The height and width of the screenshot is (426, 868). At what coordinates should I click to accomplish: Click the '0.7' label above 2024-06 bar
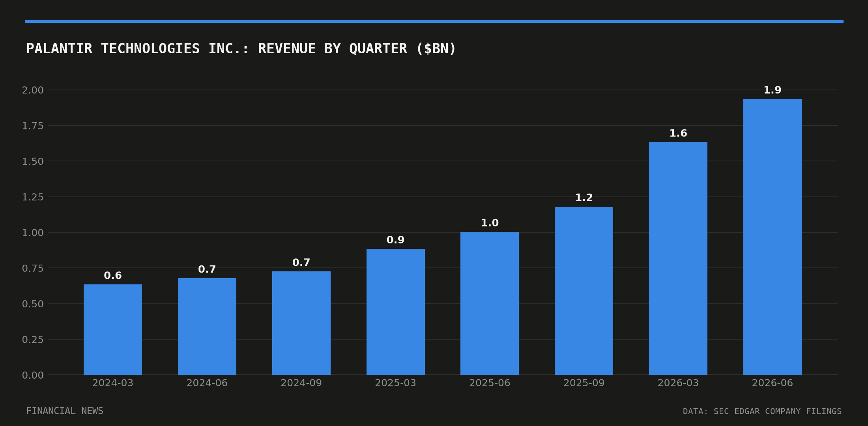(207, 269)
